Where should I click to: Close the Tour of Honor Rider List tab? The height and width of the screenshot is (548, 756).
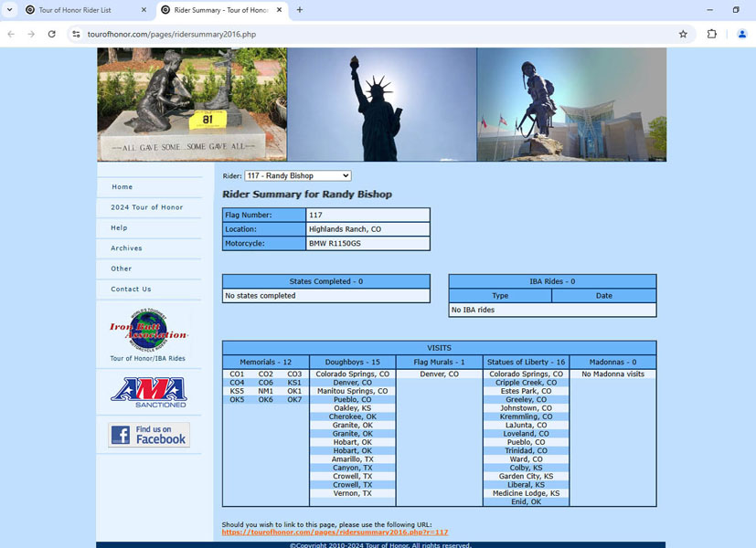[x=144, y=10]
